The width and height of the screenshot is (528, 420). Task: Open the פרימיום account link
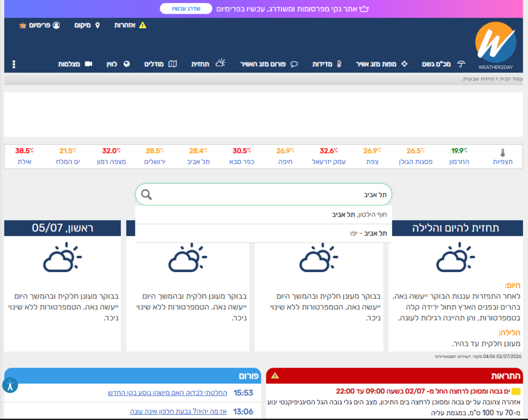[x=39, y=25]
